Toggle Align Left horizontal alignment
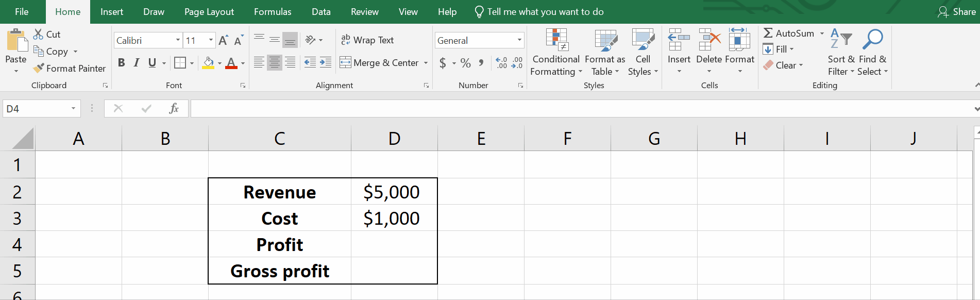 [x=259, y=63]
